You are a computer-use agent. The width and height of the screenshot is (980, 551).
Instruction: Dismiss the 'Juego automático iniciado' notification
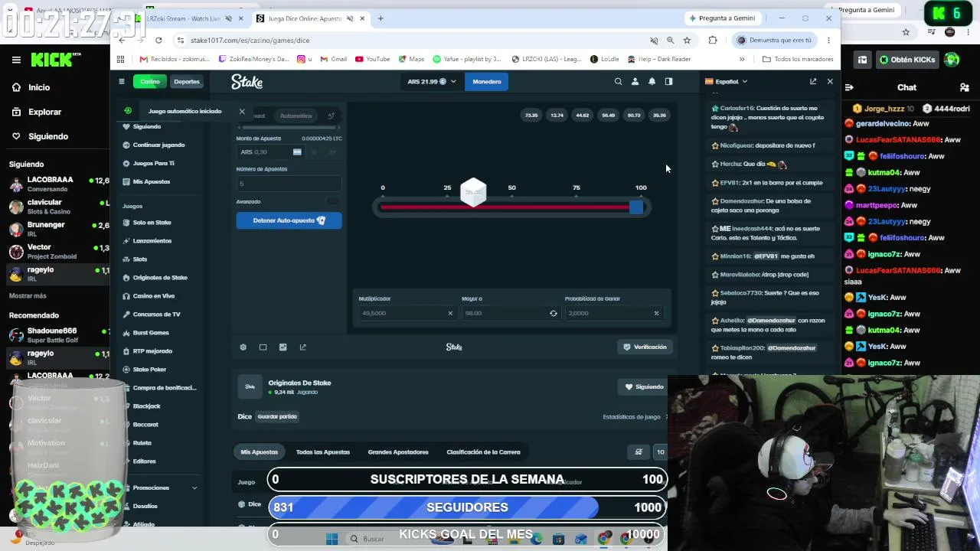(242, 112)
